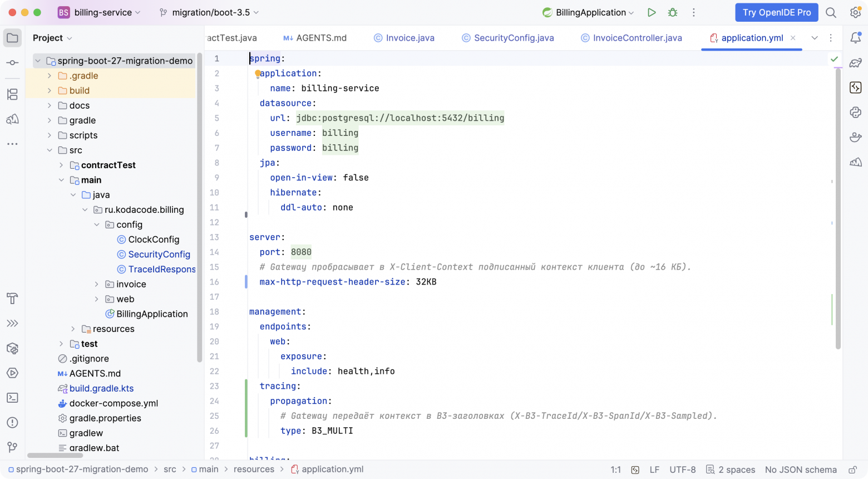The height and width of the screenshot is (479, 868).
Task: Expand the contractTest folder
Action: (61, 165)
